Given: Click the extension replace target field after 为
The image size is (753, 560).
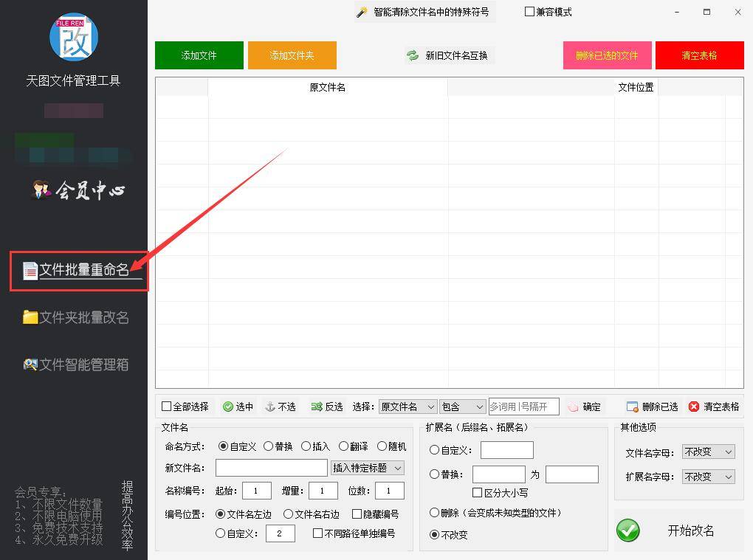Looking at the screenshot, I should point(572,474).
